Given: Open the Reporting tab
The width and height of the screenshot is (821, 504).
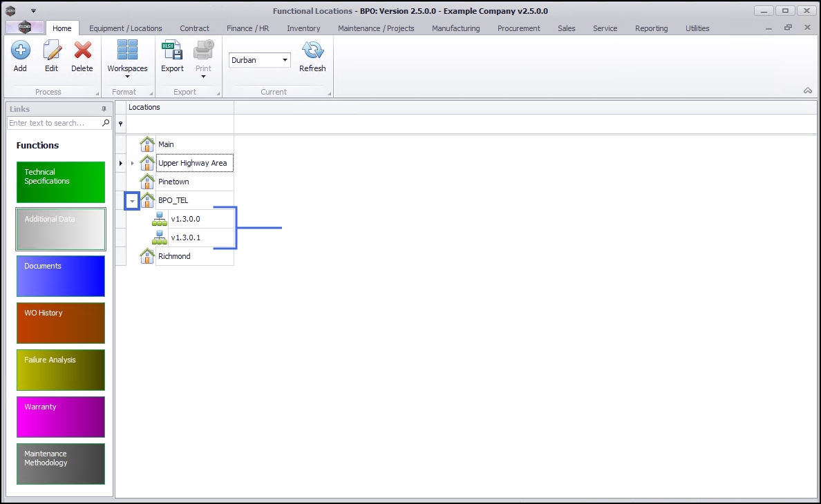Looking at the screenshot, I should click(652, 28).
